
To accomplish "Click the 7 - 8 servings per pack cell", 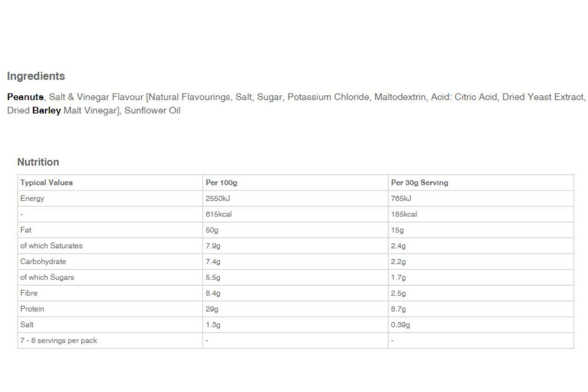I will pos(59,341).
